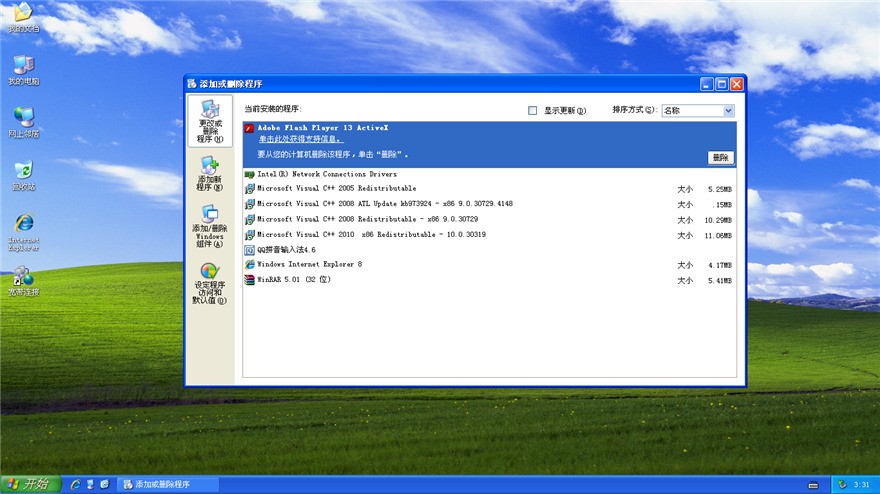Open Change or Remove Programs sidebar icon
The width and height of the screenshot is (880, 494).
tap(210, 121)
